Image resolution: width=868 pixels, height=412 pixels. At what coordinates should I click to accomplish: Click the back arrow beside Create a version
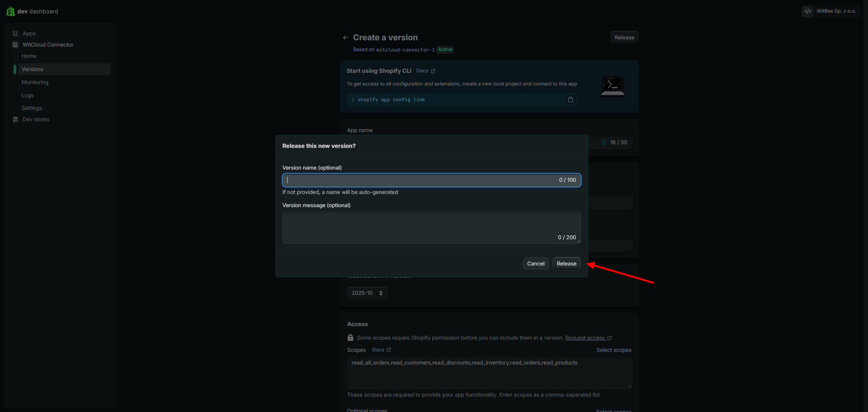pos(346,38)
